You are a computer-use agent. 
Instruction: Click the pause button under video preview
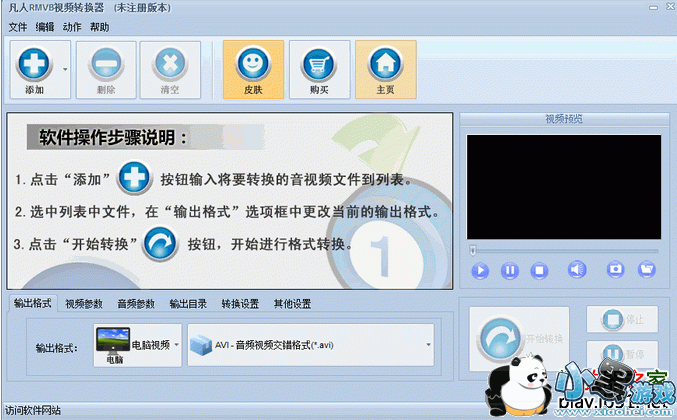509,271
